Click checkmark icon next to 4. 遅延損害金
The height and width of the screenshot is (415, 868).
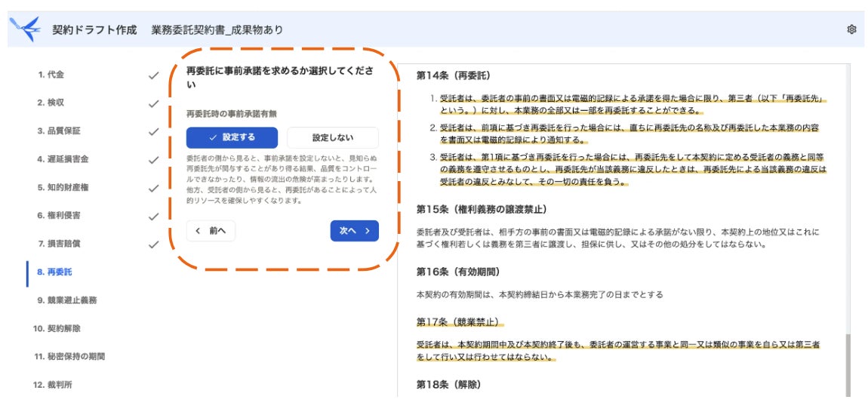[154, 160]
